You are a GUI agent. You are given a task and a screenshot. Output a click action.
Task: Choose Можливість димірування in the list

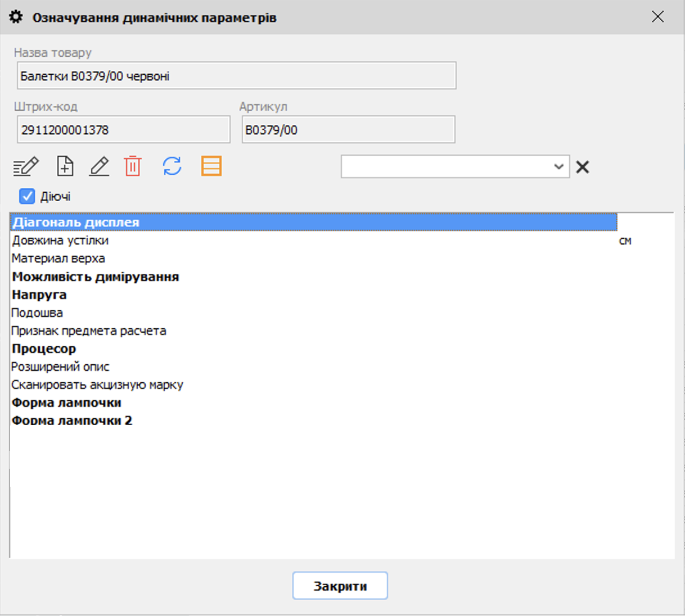[x=96, y=277]
